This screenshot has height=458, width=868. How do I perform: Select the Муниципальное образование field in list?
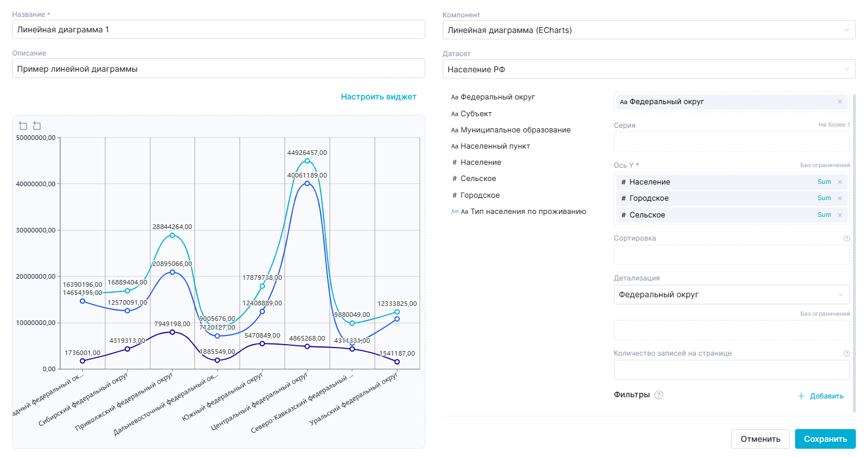[x=515, y=130]
